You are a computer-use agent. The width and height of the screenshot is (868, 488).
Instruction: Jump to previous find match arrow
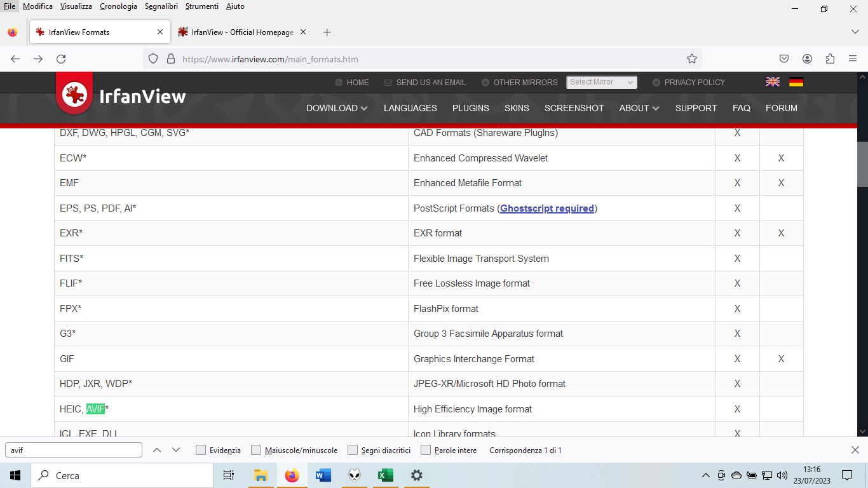point(157,450)
